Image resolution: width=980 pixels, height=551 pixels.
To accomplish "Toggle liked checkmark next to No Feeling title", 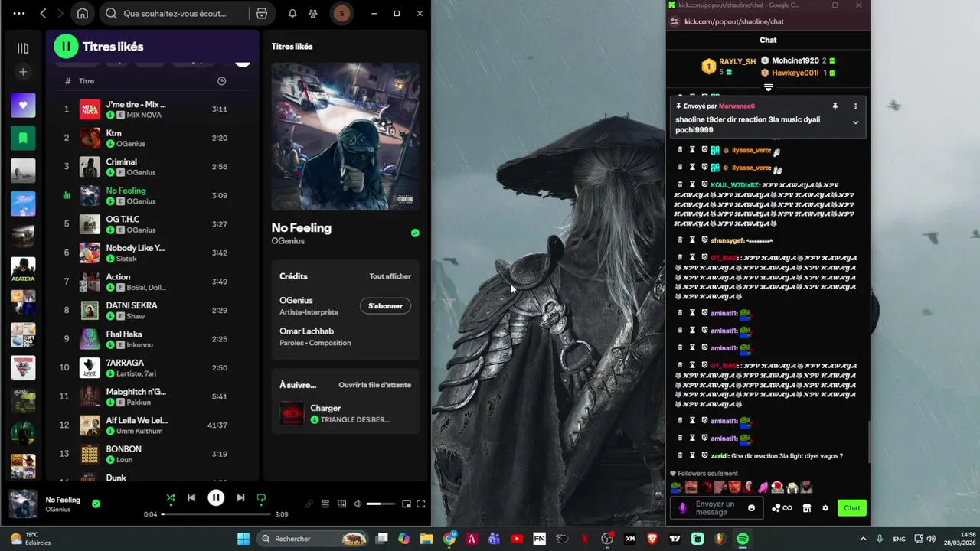I will [415, 233].
